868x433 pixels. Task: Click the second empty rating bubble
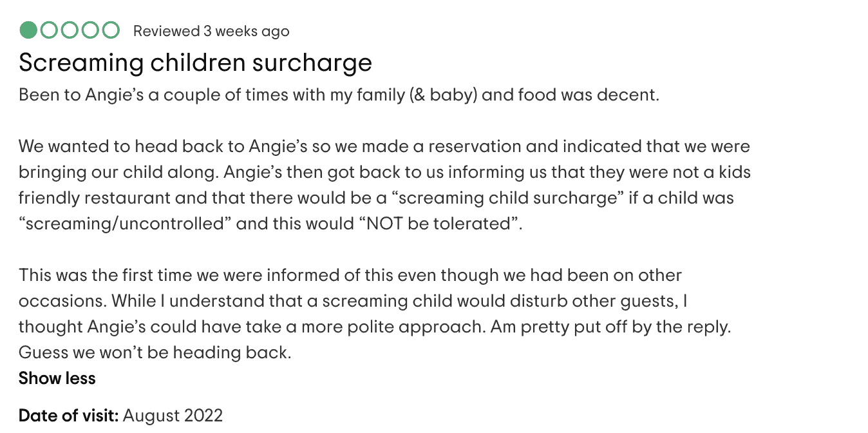[x=49, y=30]
